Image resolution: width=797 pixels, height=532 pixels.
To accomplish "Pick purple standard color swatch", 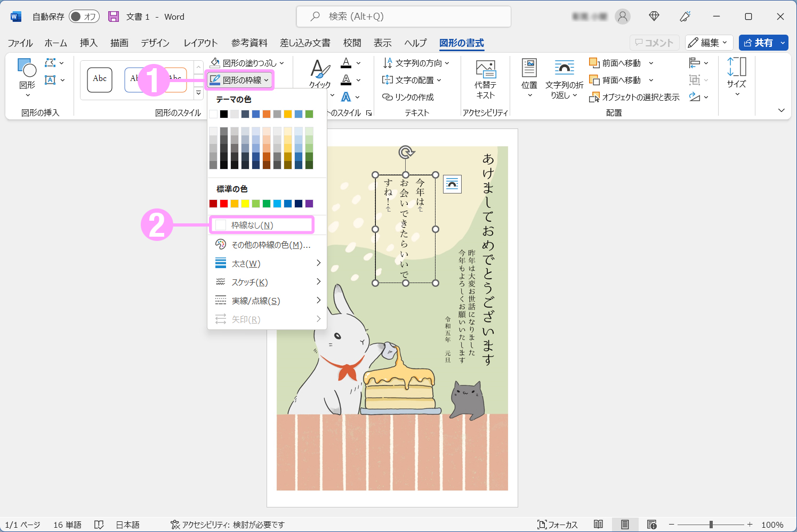I will [309, 203].
